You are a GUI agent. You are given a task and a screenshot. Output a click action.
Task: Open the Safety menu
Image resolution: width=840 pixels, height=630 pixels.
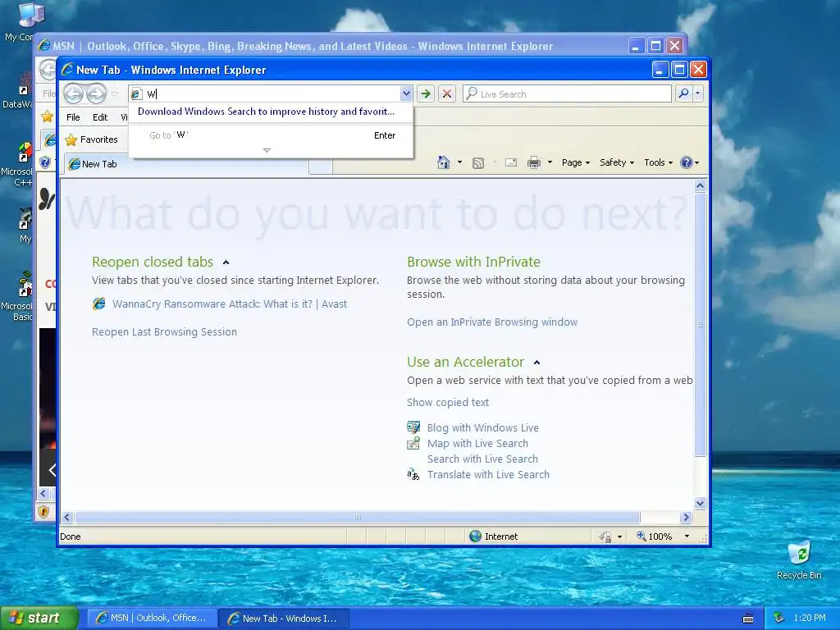pos(617,162)
